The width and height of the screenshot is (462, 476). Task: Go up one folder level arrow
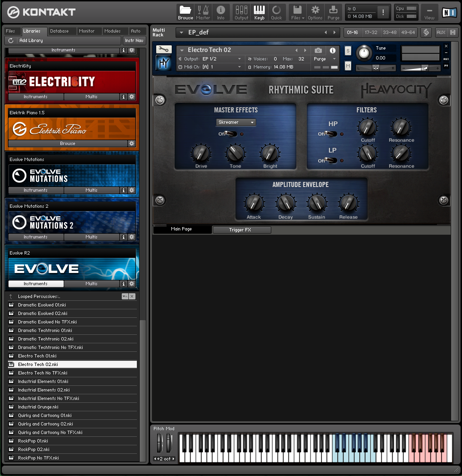coord(11,296)
